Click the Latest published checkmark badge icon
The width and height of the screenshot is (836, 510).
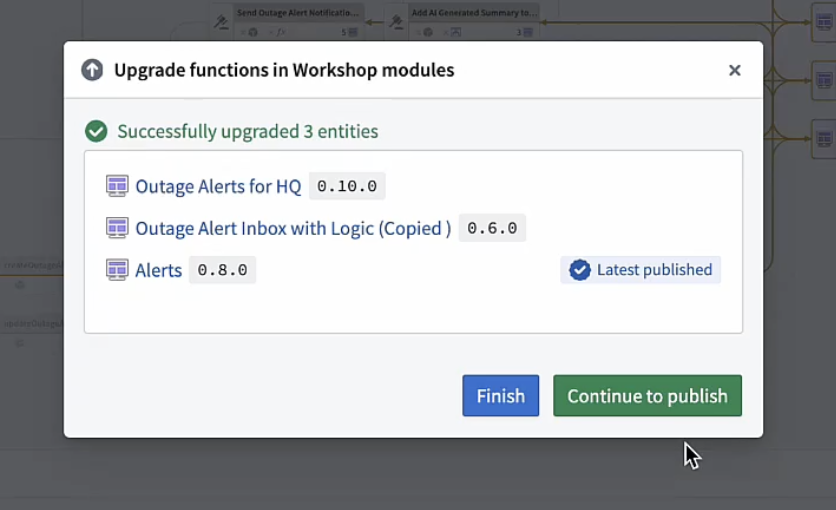click(580, 270)
